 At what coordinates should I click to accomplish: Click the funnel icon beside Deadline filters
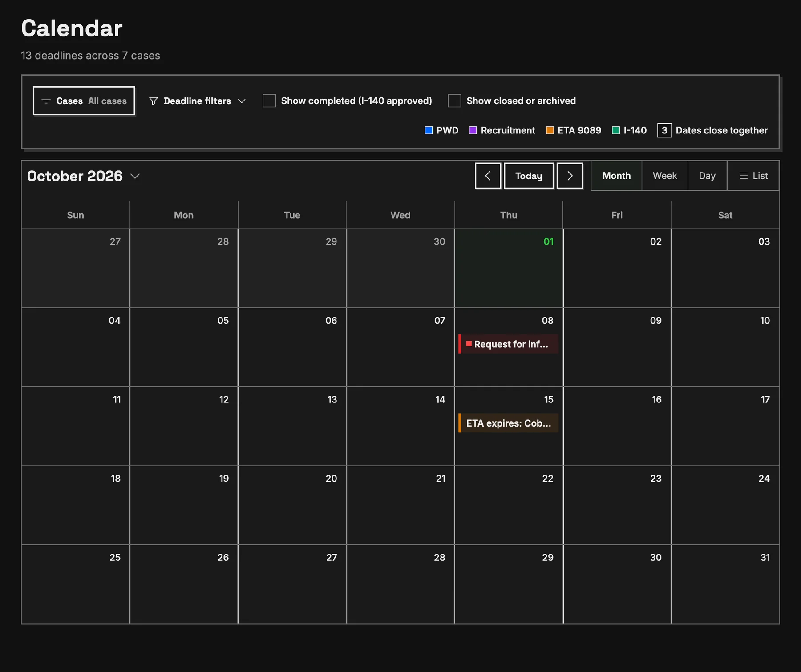(x=153, y=101)
